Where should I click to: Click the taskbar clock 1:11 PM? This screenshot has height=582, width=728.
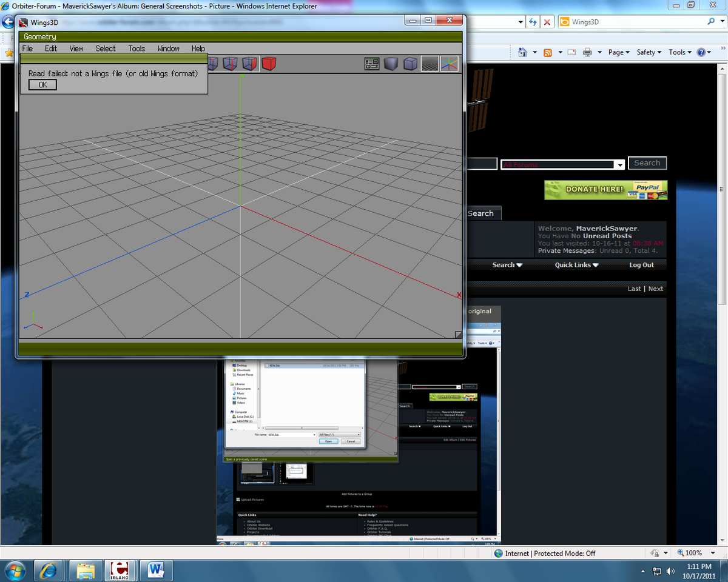[699, 571]
